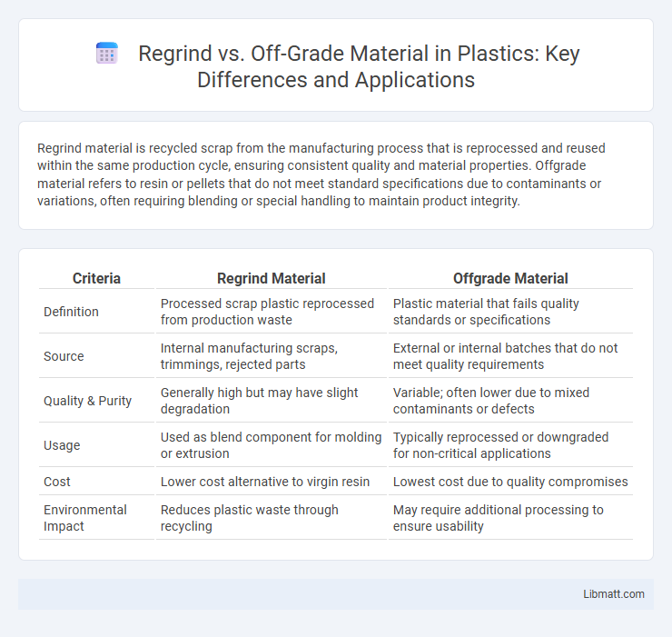Click the 'Usage' row label
The height and width of the screenshot is (637, 672).
pos(62,445)
